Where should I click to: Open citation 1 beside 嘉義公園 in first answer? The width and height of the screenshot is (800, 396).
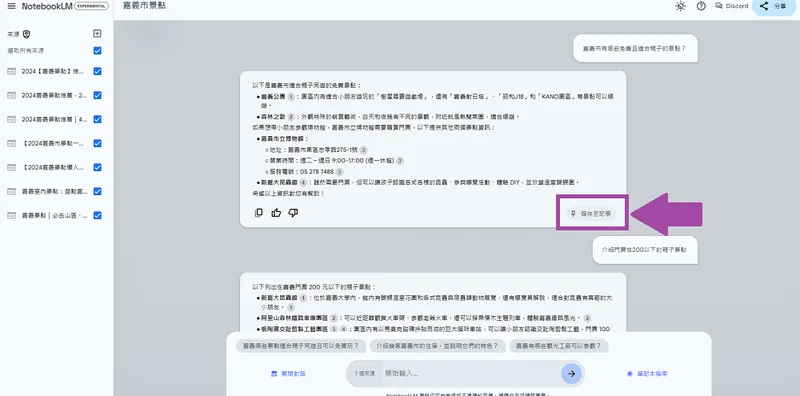tap(291, 96)
